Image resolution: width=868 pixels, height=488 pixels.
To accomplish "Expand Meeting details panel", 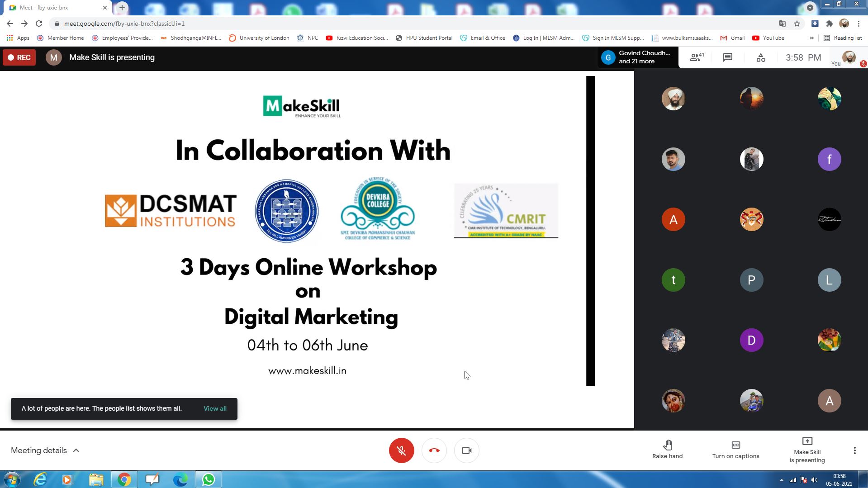I will 45,450.
